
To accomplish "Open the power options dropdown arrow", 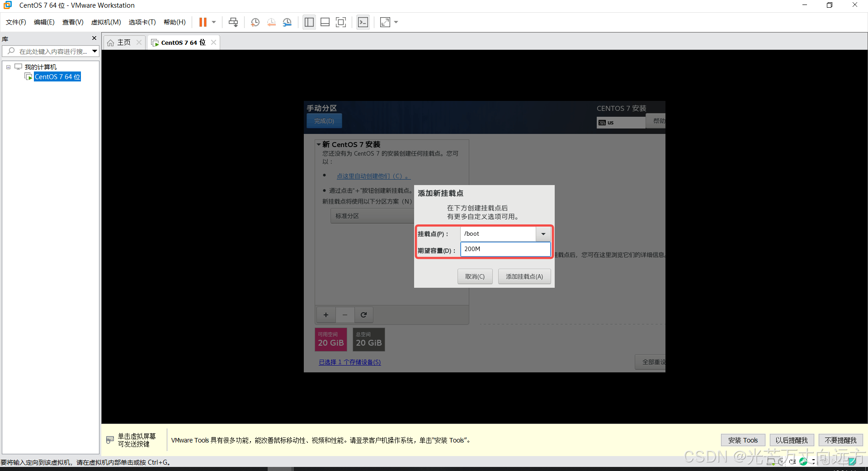I will coord(214,22).
